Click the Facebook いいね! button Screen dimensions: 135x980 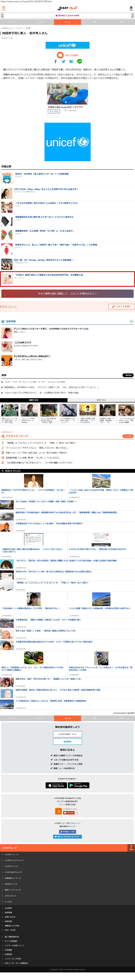coord(68,832)
